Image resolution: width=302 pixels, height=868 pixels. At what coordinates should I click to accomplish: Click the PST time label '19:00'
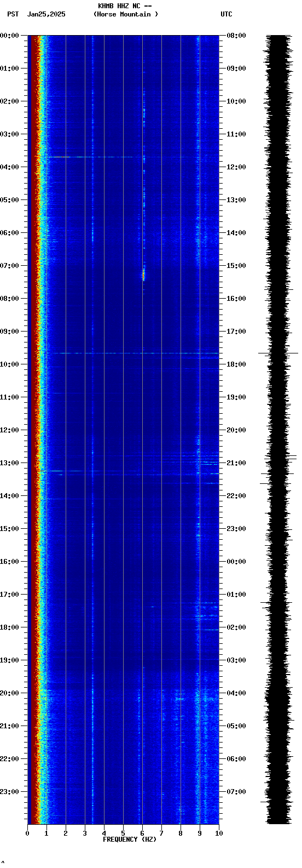[9, 660]
